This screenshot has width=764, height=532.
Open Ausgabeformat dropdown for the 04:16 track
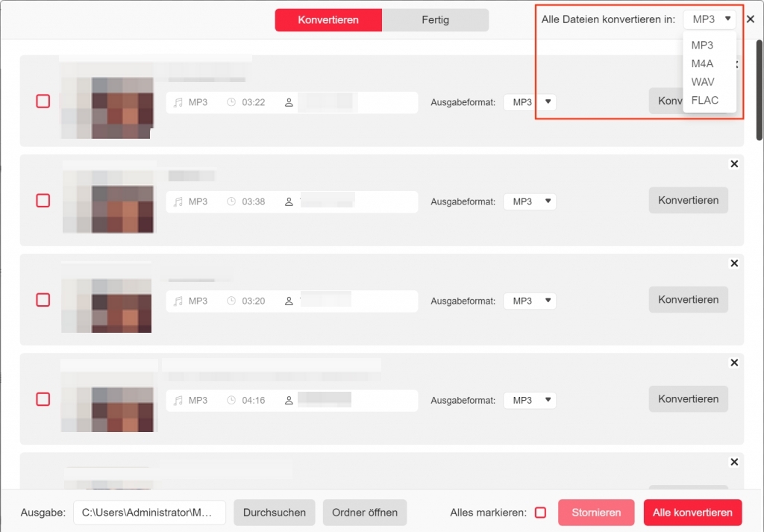click(x=530, y=401)
